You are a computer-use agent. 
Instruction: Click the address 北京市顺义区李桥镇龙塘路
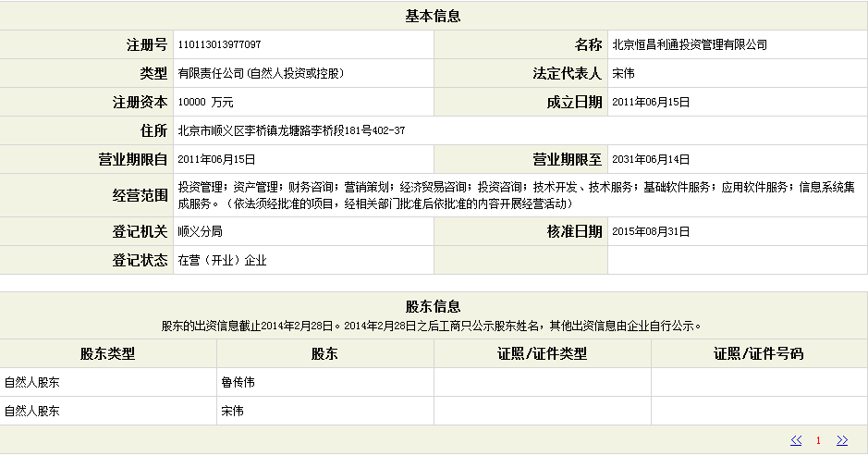[244, 130]
